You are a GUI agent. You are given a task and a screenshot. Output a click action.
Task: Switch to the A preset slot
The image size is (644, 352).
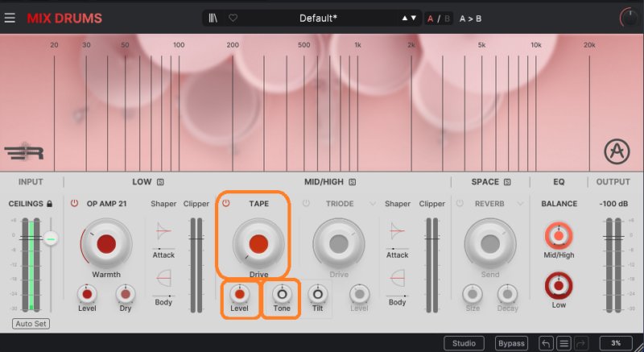(x=430, y=18)
